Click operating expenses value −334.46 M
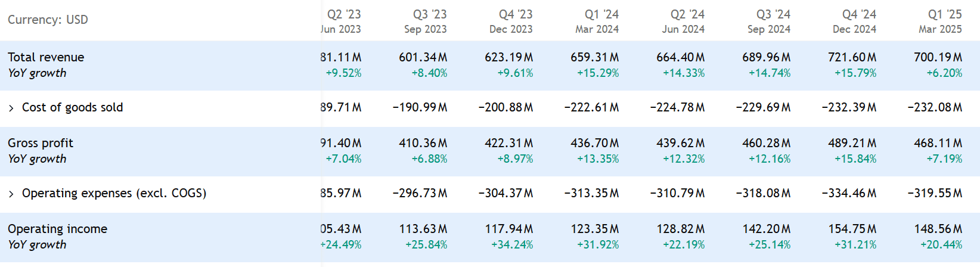980x267 pixels. pos(848,193)
